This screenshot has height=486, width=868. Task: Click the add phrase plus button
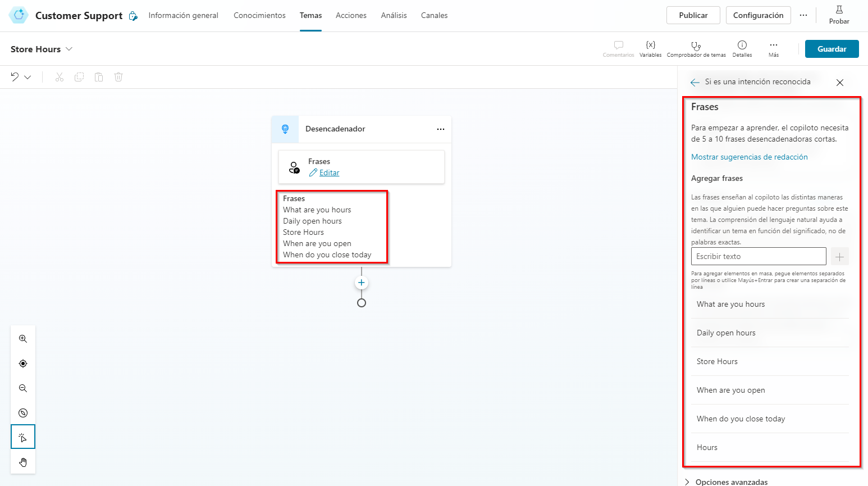pyautogui.click(x=840, y=257)
